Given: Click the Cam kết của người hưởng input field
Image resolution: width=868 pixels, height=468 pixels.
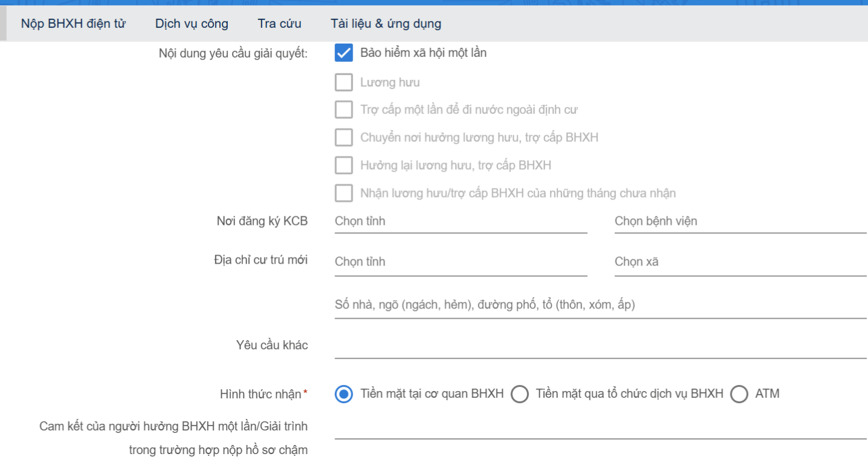Looking at the screenshot, I should tap(600, 427).
